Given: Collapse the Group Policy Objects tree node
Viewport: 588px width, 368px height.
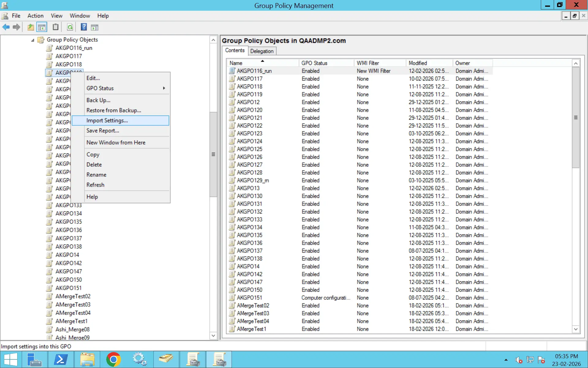Looking at the screenshot, I should point(32,40).
